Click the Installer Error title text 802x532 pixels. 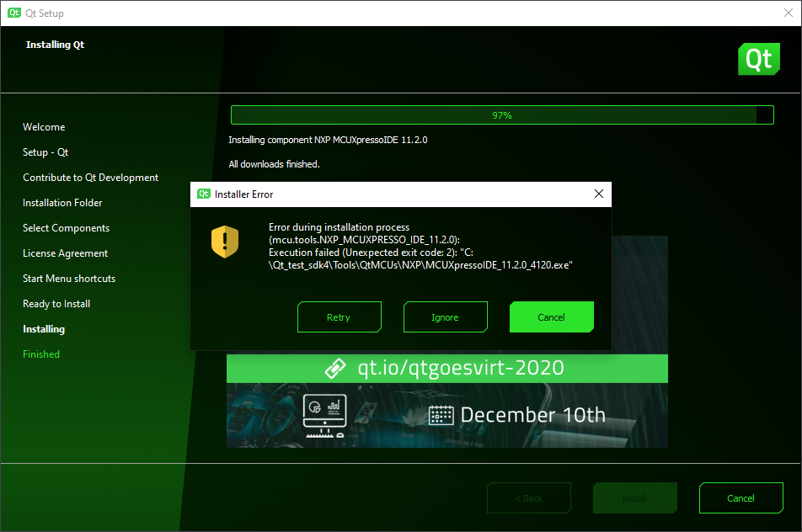244,194
